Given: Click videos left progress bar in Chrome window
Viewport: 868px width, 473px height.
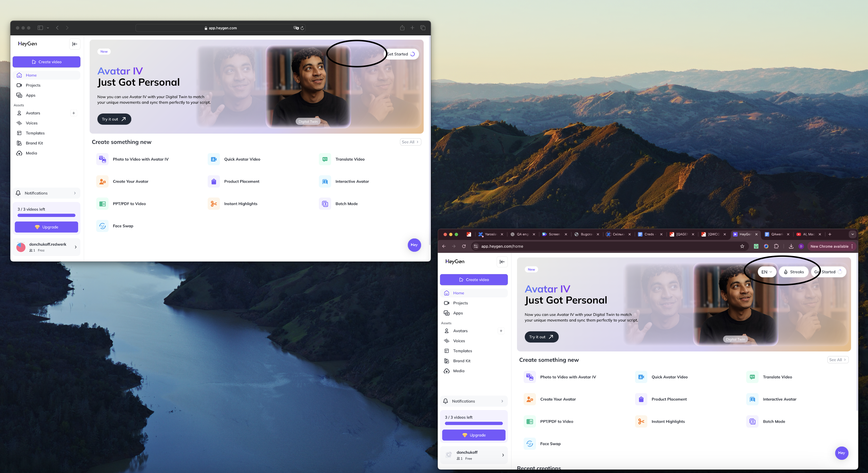Looking at the screenshot, I should (474, 424).
